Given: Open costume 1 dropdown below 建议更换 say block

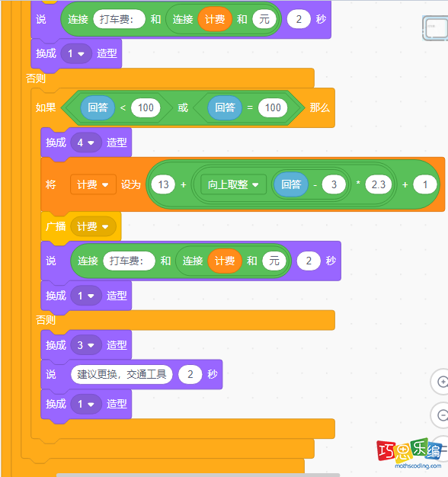Looking at the screenshot, I should [x=86, y=405].
